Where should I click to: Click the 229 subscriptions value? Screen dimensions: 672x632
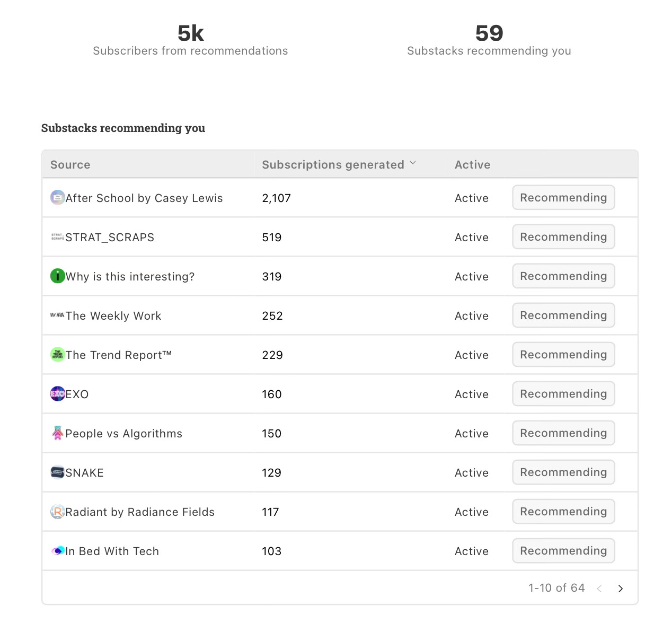tap(272, 355)
